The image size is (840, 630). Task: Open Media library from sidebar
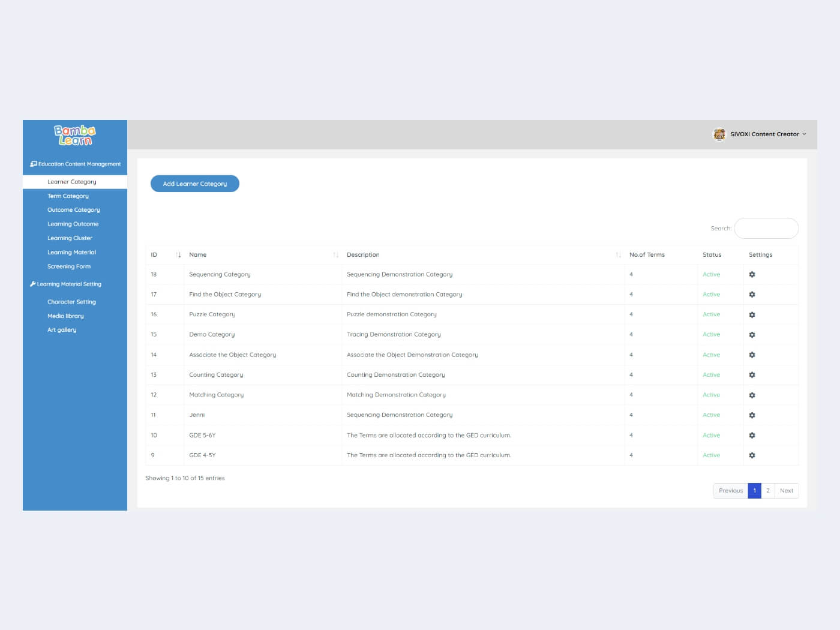coord(65,316)
